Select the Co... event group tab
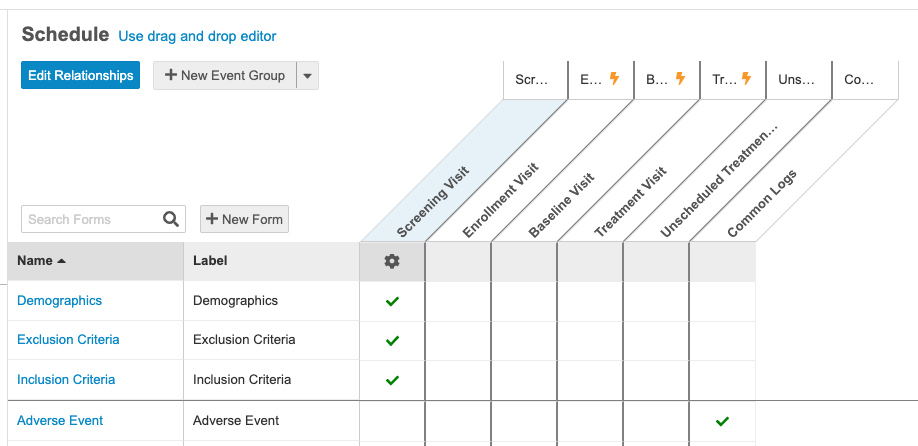 860,80
